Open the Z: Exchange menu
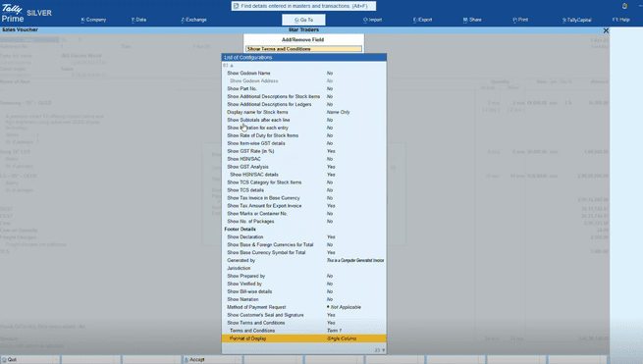Viewport: 643px width, 364px height. (x=194, y=20)
